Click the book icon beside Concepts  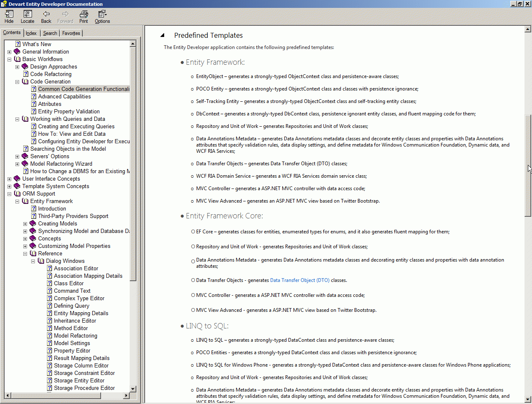[33, 238]
